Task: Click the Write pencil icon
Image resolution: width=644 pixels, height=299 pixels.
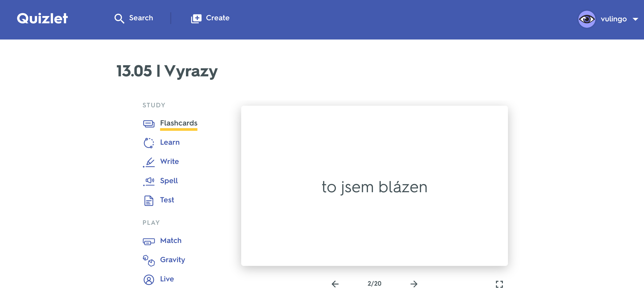Action: click(149, 162)
